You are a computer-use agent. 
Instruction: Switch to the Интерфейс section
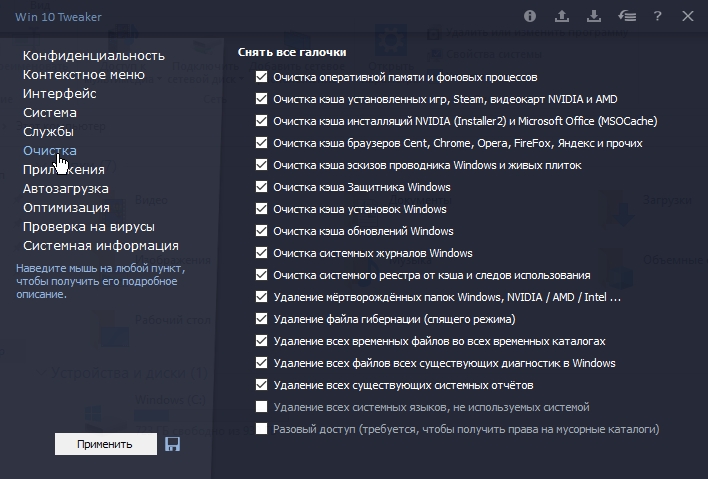(x=60, y=93)
